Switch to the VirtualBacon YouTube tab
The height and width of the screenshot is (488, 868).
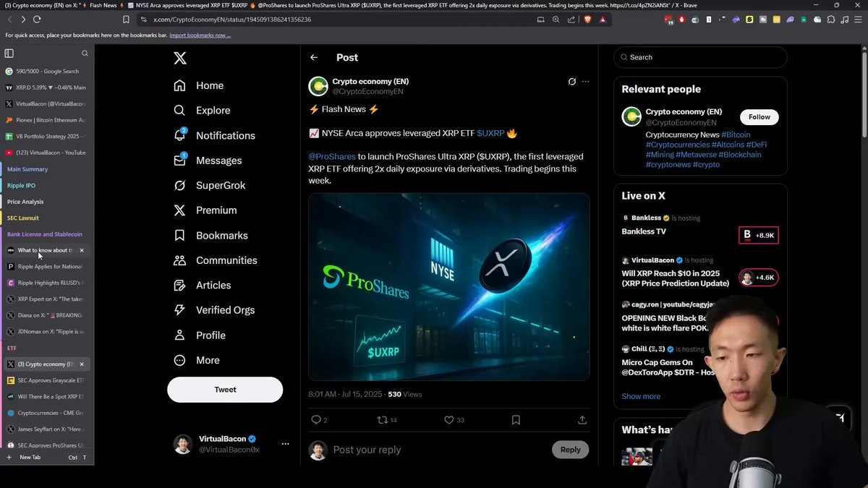point(46,153)
